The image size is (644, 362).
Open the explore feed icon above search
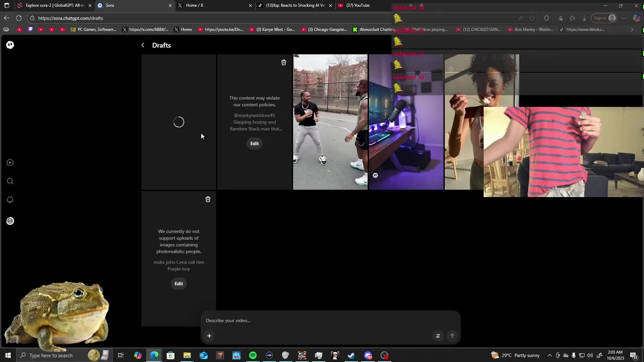click(x=10, y=162)
